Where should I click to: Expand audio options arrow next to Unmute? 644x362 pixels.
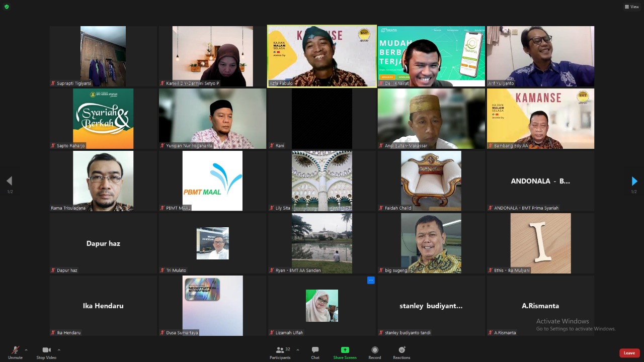tap(26, 350)
